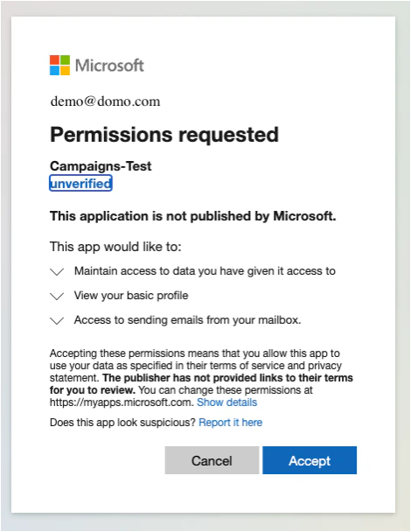Click the demo@domo.com account label
Screen dimensions: 411x532
coord(105,101)
